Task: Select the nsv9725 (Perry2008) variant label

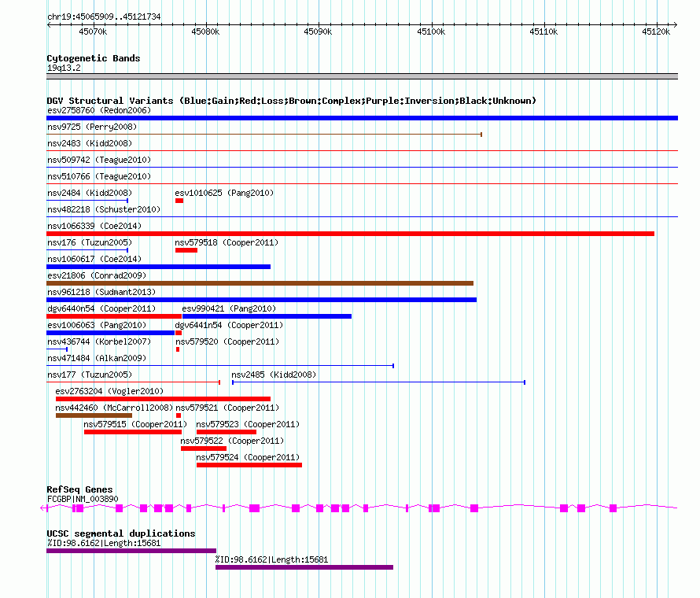Action: click(x=92, y=127)
